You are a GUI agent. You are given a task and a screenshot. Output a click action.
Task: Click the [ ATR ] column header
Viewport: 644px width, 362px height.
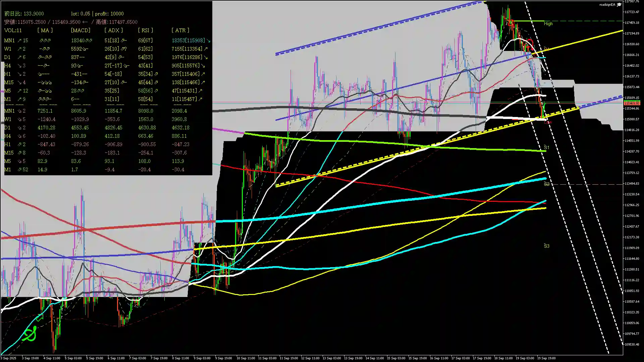pos(180,30)
